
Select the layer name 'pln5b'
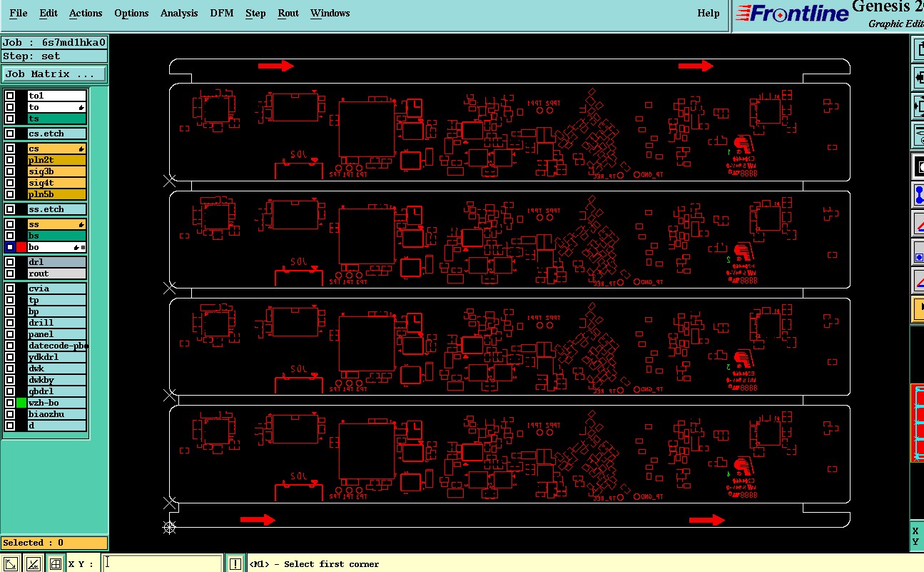(56, 194)
